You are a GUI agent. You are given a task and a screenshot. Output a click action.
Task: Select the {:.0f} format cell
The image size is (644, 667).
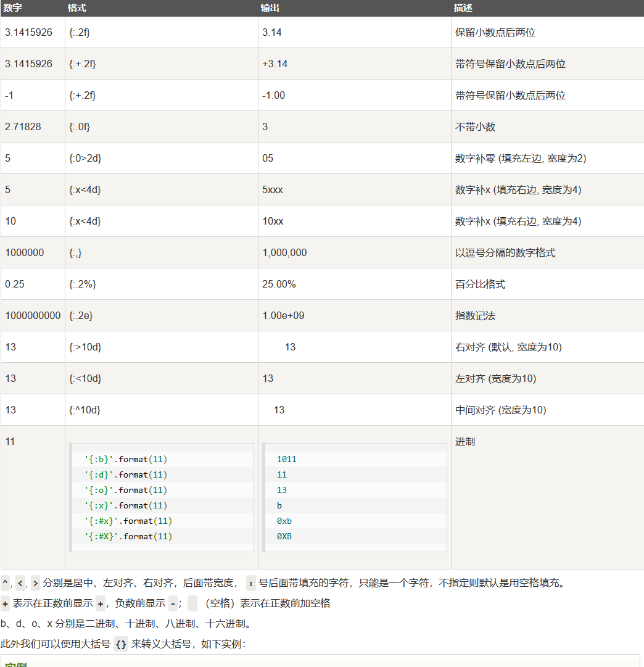pos(162,126)
